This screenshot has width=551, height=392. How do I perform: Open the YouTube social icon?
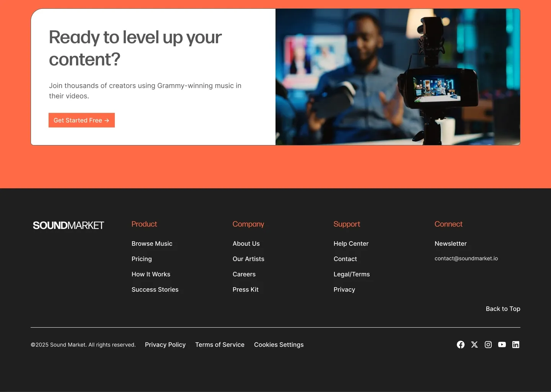(x=502, y=345)
